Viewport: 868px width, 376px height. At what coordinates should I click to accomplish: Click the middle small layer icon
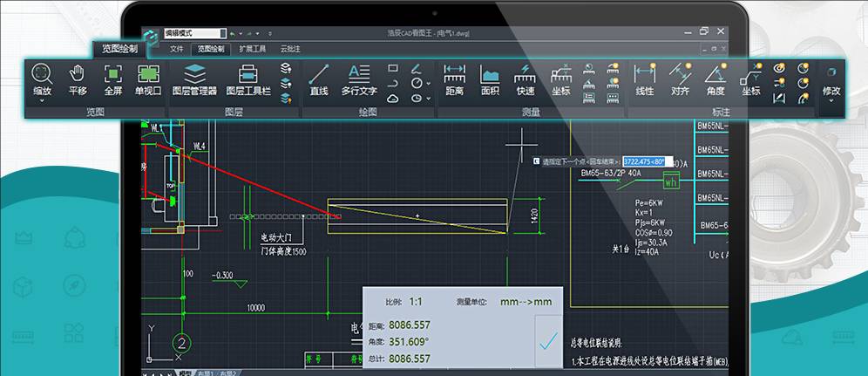point(286,83)
